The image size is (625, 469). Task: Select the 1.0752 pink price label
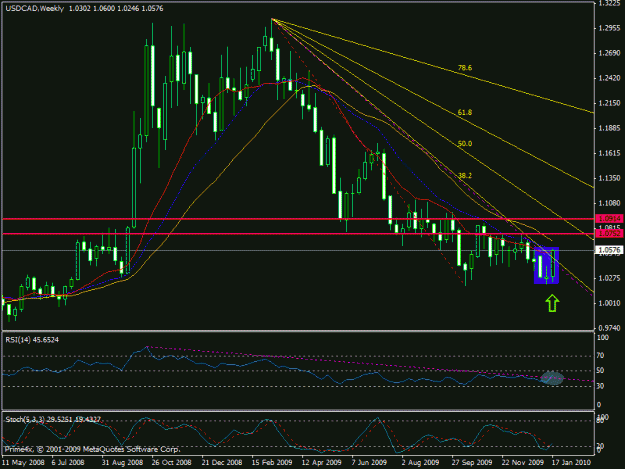(x=609, y=234)
